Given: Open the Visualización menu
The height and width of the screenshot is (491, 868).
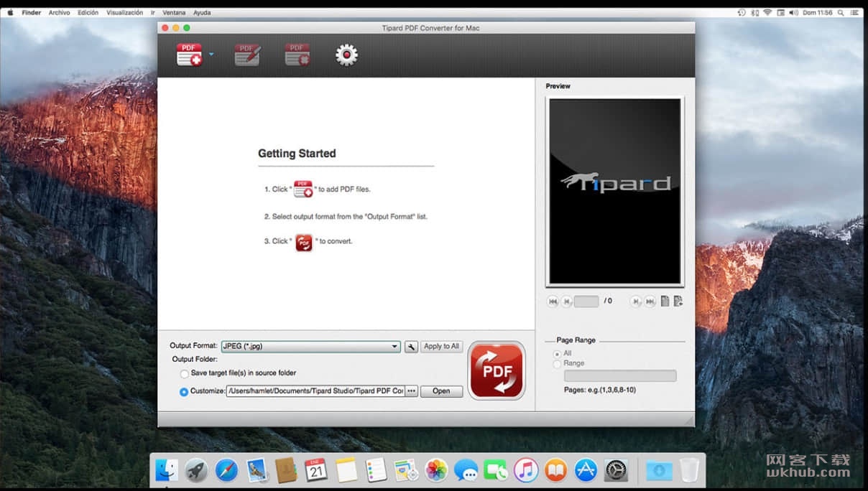Looking at the screenshot, I should point(125,13).
